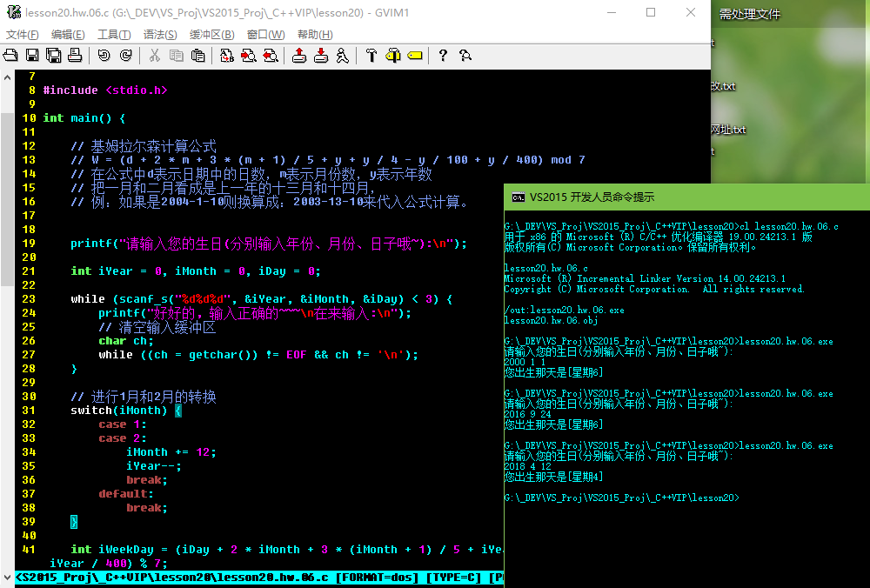
Task: Open the 文件(F) menu
Action: (x=23, y=35)
